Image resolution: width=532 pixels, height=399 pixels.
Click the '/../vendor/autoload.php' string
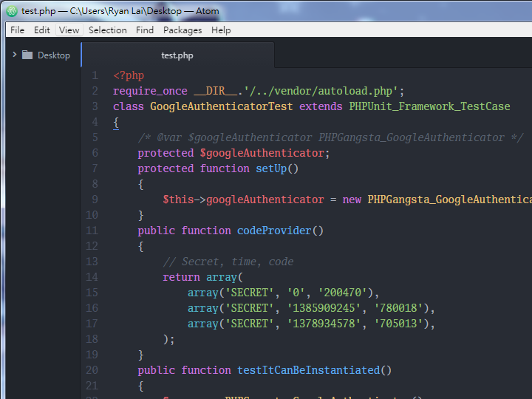[321, 91]
